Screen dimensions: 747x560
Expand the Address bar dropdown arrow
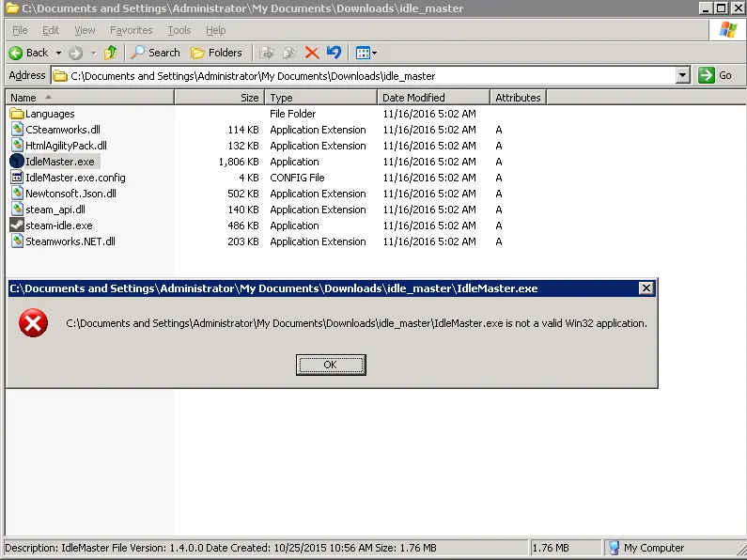coord(683,75)
